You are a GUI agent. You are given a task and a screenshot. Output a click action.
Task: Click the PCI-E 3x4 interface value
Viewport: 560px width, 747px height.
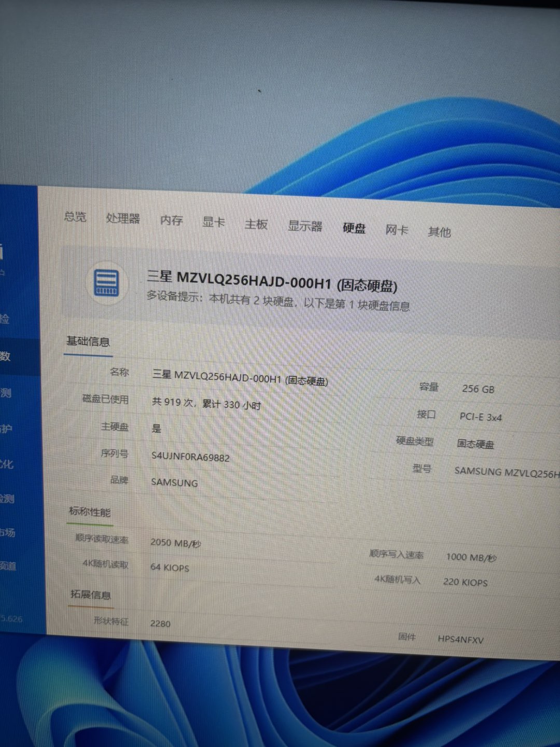coord(481,417)
